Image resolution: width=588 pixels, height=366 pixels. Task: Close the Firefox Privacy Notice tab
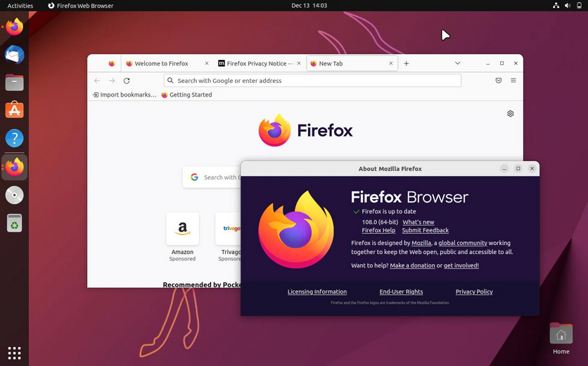coord(299,63)
